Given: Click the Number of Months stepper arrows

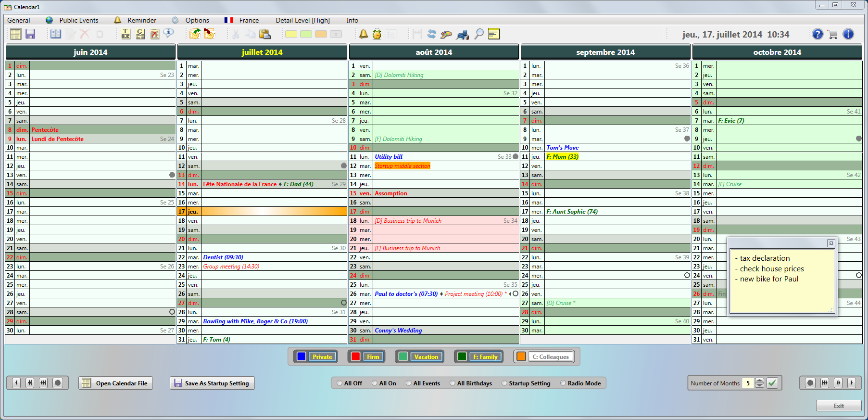Looking at the screenshot, I should click(x=759, y=383).
